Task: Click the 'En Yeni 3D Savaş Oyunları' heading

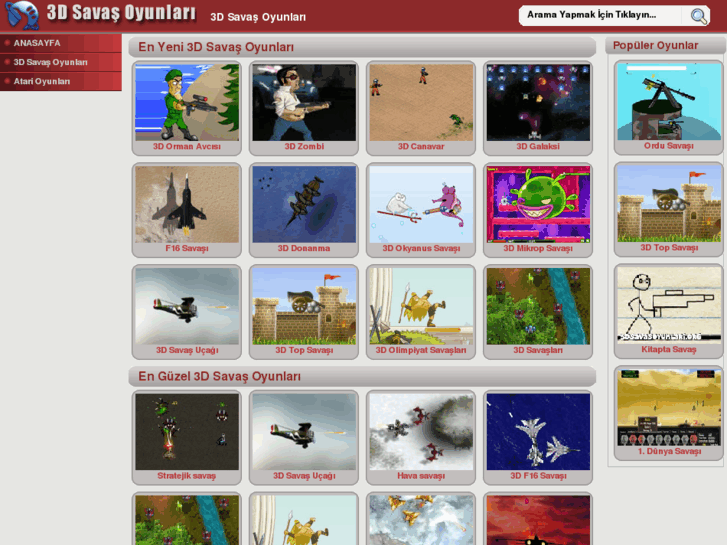Action: coord(216,47)
